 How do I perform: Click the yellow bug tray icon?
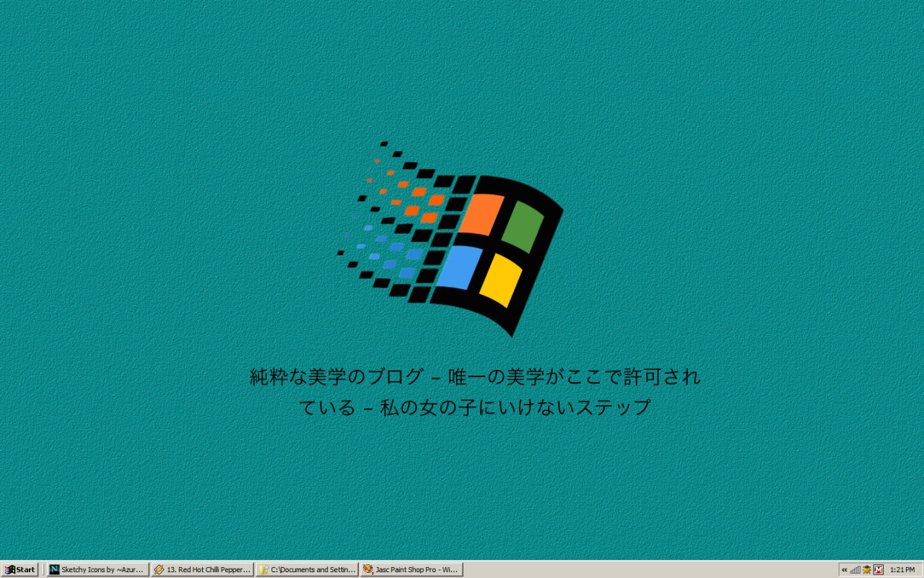[x=867, y=569]
